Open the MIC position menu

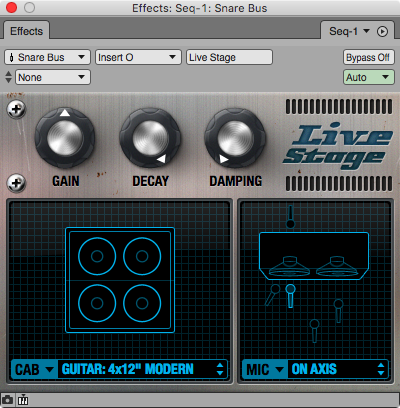[x=265, y=369]
